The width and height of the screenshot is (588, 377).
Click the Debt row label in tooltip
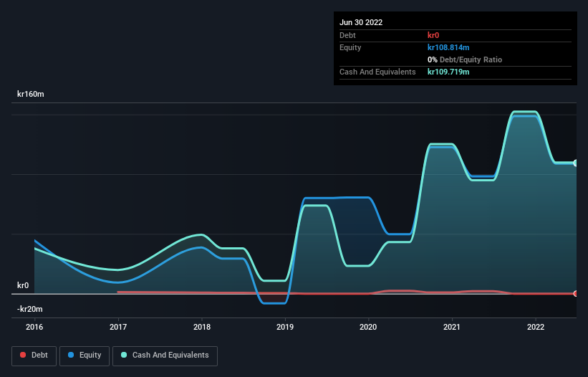[x=347, y=35]
